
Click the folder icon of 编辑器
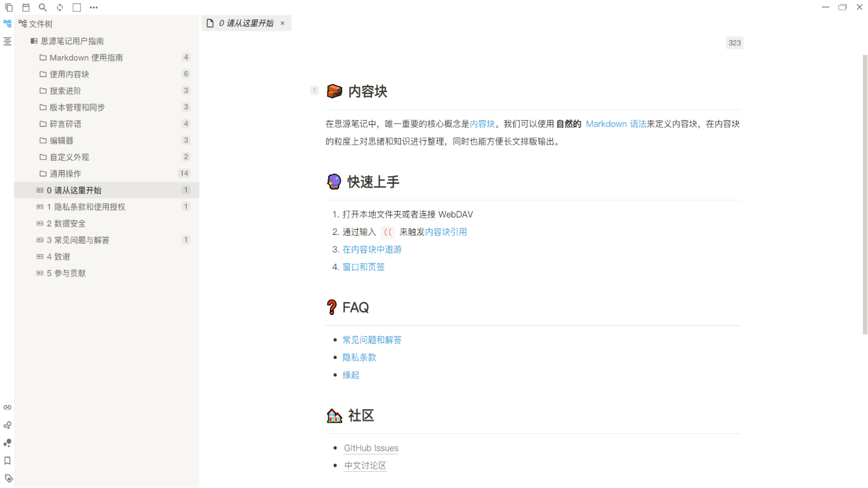pos(43,140)
